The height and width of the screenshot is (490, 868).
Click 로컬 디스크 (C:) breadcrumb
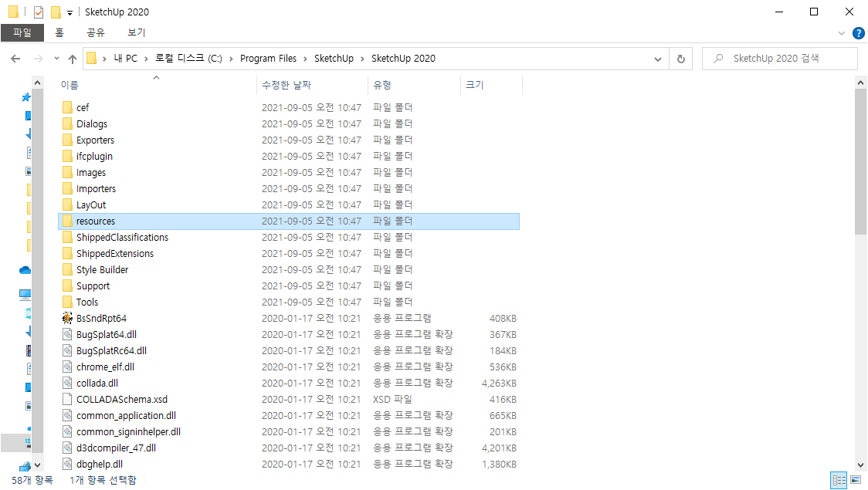pyautogui.click(x=188, y=59)
